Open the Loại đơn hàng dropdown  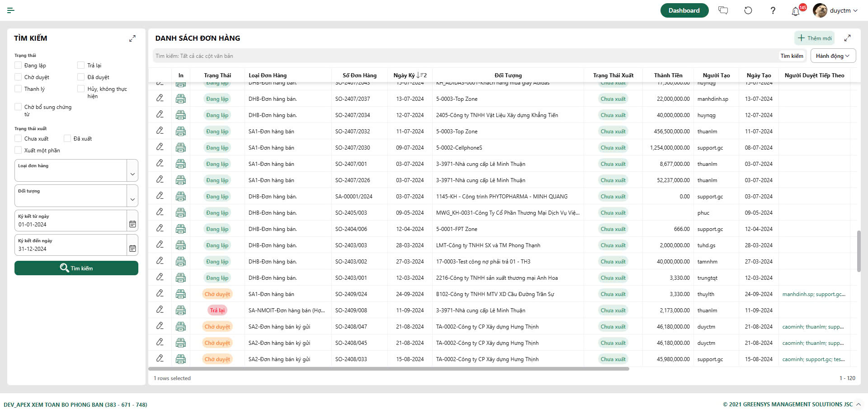(132, 170)
